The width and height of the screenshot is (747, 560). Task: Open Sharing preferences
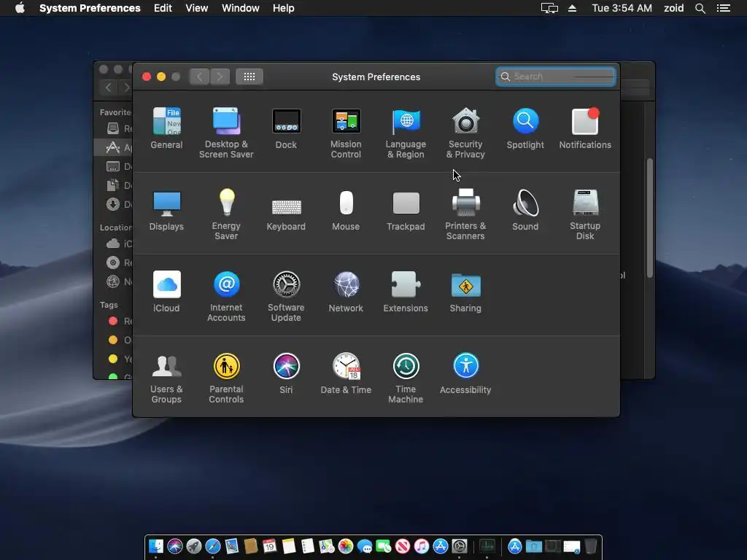(x=465, y=292)
